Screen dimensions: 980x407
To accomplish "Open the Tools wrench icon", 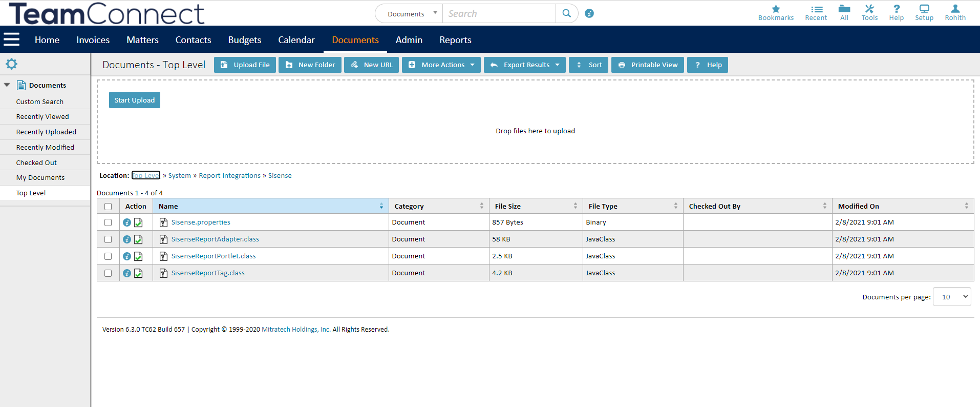I will pos(869,9).
